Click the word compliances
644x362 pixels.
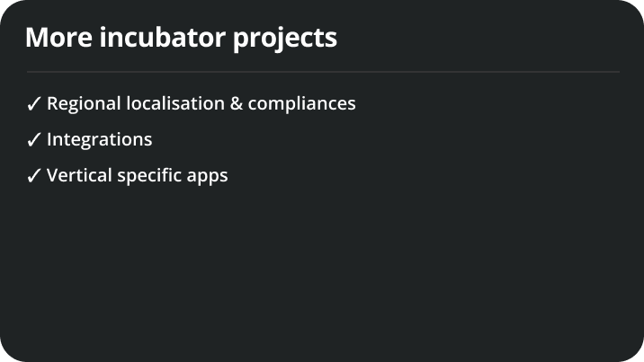301,103
